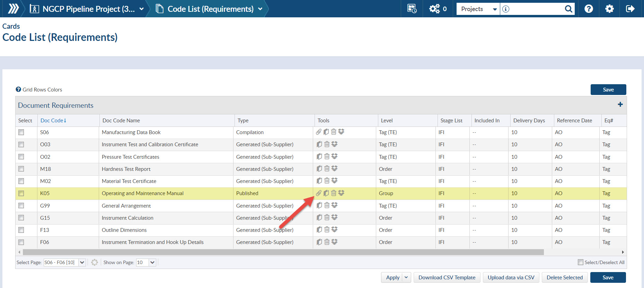
Task: Click the top Save button
Action: click(608, 89)
